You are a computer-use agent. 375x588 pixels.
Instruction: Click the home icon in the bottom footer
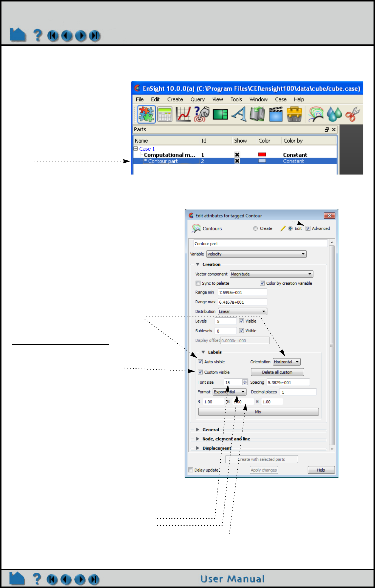pyautogui.click(x=17, y=579)
